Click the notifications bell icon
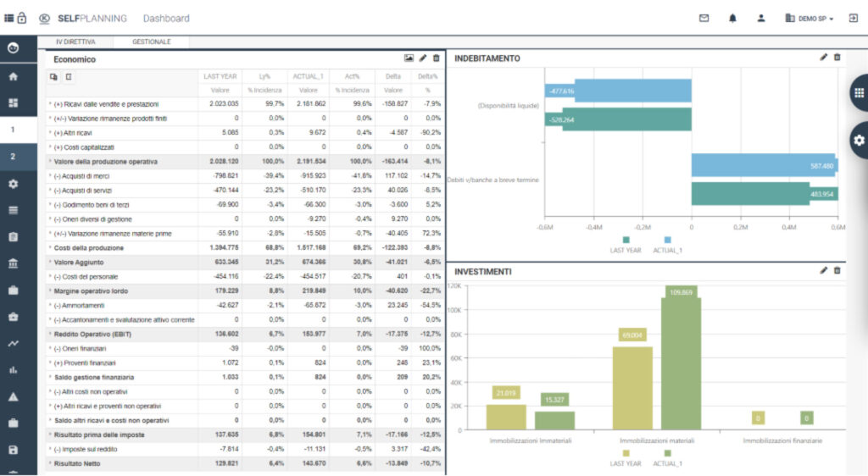This screenshot has height=476, width=868. (732, 18)
